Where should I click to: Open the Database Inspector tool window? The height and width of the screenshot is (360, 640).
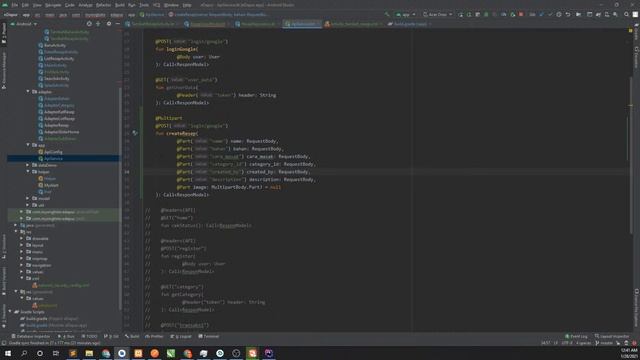coord(31,336)
